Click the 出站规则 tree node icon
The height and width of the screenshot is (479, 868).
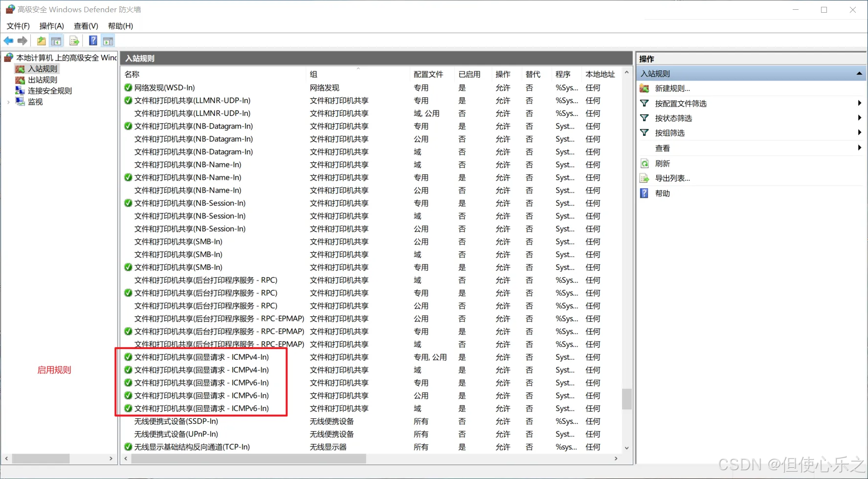click(x=20, y=80)
